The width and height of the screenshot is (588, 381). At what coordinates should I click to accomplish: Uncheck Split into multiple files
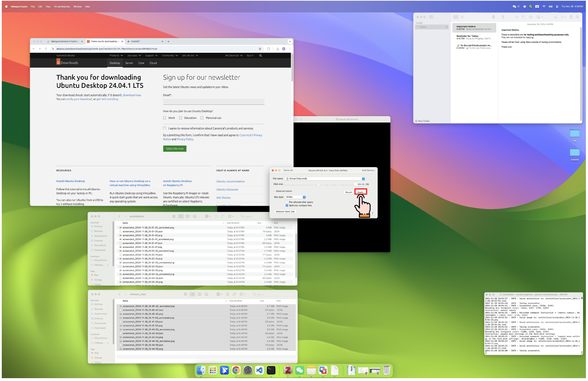[287, 205]
